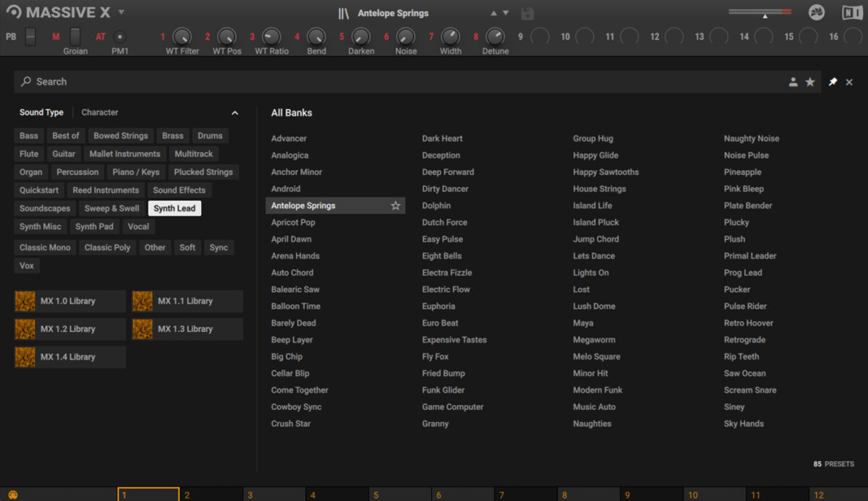Image resolution: width=868 pixels, height=501 pixels.
Task: Enable the Sweep & Swell tag
Action: click(112, 208)
